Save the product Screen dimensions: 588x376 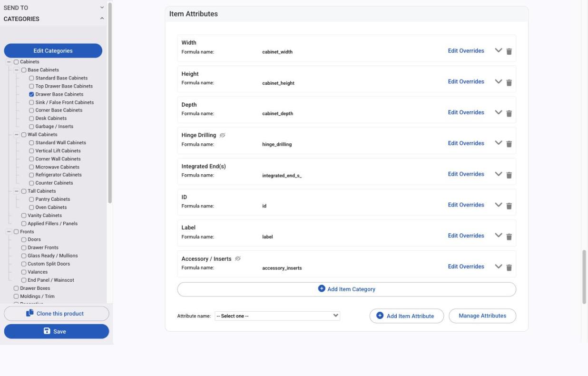[57, 332]
